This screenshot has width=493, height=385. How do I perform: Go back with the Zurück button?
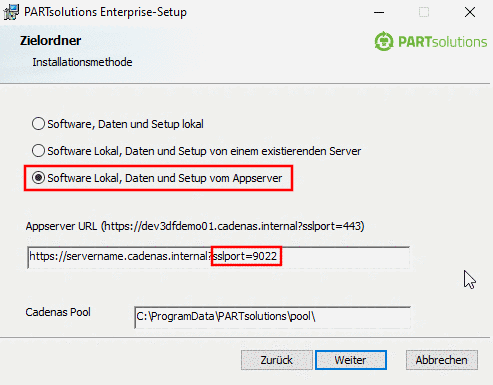coord(277,360)
